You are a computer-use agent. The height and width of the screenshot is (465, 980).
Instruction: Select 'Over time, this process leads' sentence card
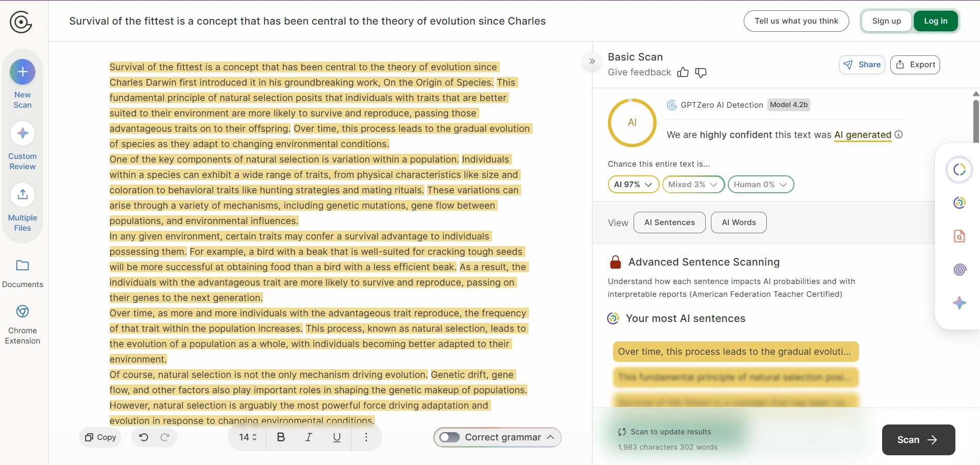click(x=736, y=352)
